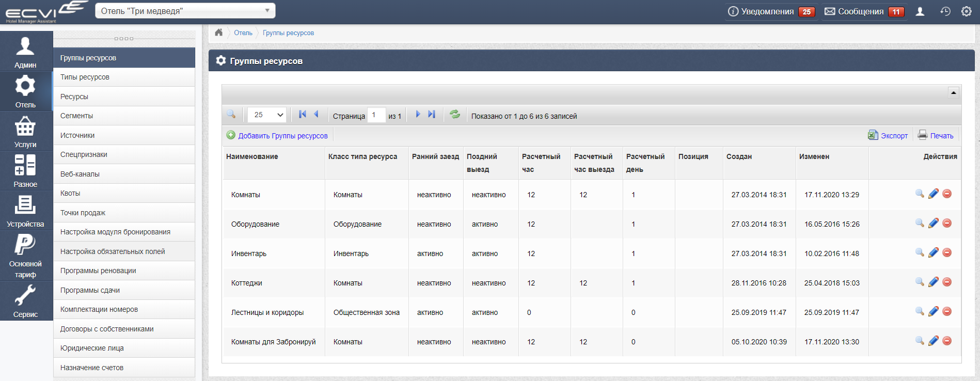980x381 pixels.
Task: Click the Общественная зона cell
Action: (x=367, y=312)
